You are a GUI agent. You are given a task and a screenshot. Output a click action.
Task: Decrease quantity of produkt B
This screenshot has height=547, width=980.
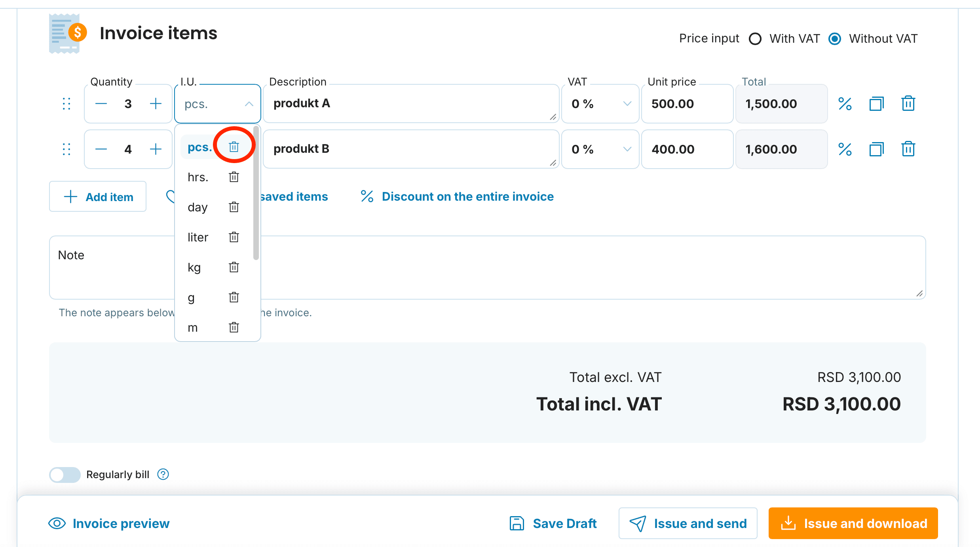101,149
